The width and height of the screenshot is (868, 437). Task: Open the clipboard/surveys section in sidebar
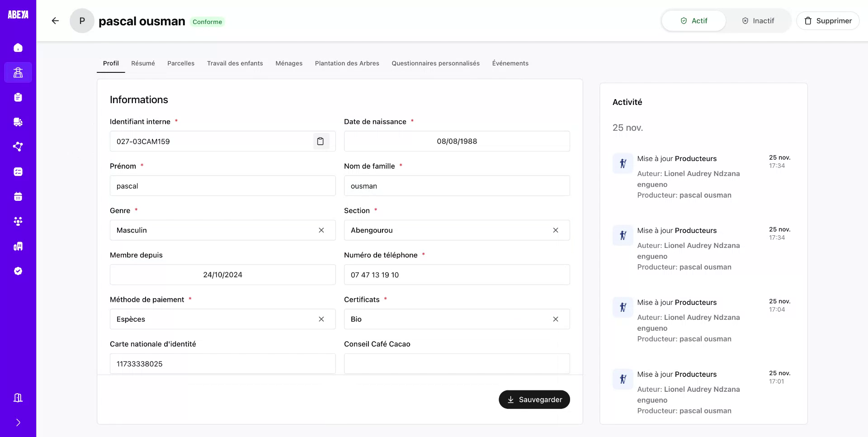point(18,97)
